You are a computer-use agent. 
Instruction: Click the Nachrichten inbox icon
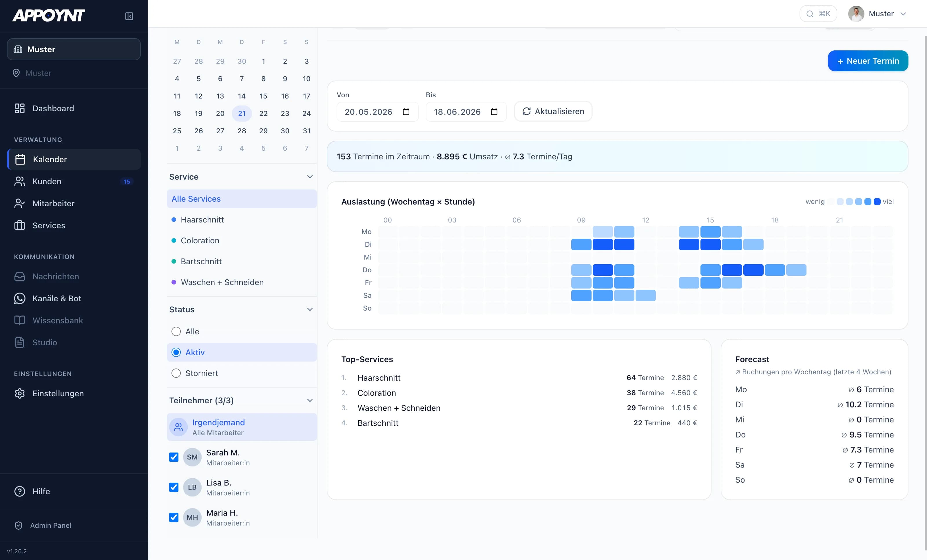tap(20, 276)
